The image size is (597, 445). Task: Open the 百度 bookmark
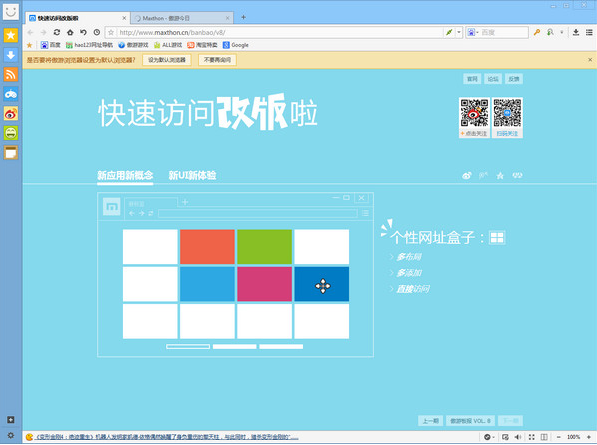pyautogui.click(x=51, y=45)
